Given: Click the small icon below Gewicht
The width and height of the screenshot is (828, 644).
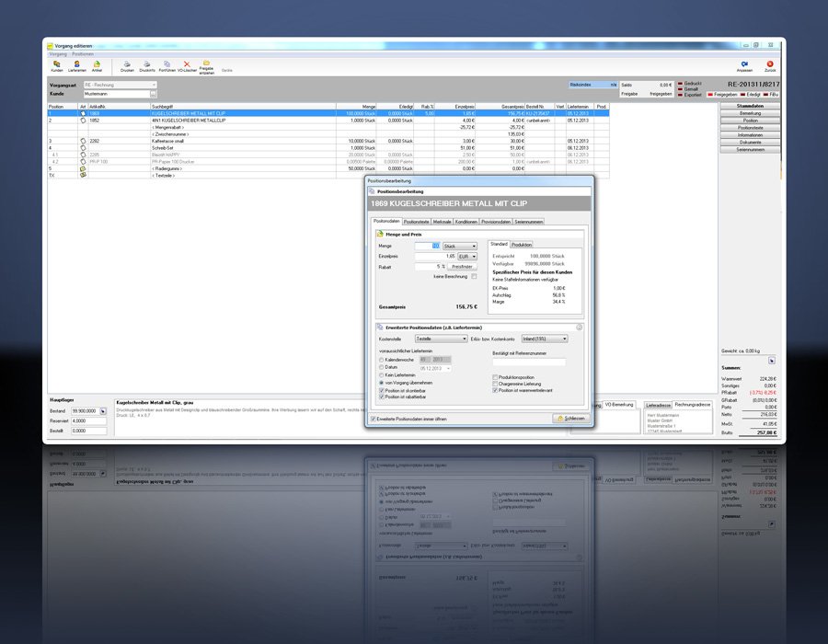Looking at the screenshot, I should (772, 361).
